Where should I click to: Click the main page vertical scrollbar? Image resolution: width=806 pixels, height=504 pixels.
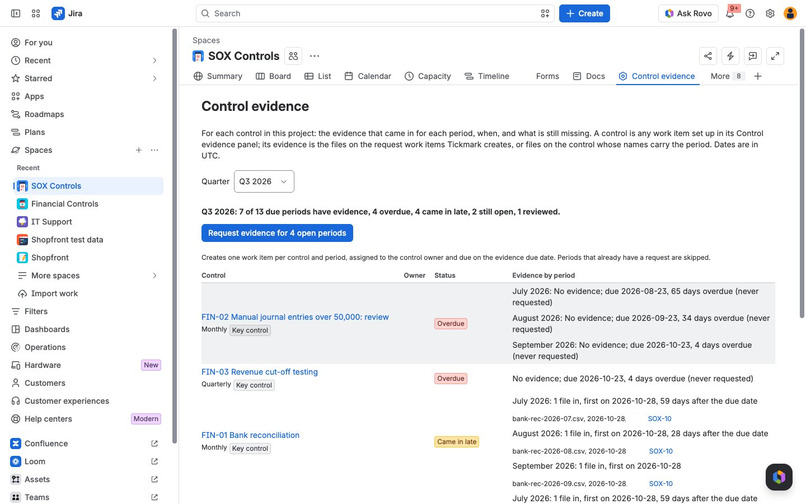[802, 173]
